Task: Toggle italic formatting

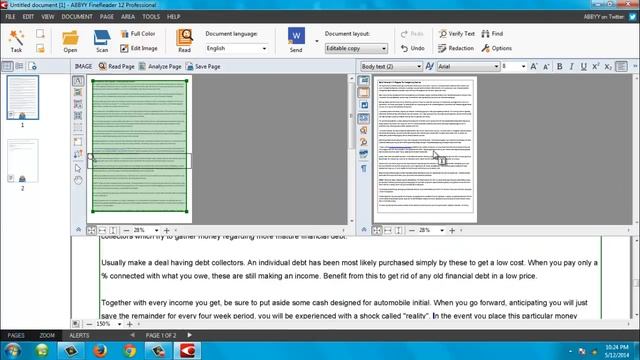Action: pyautogui.click(x=571, y=66)
